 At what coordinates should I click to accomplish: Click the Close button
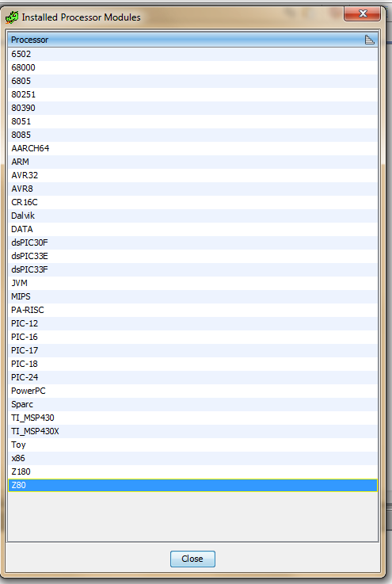[192, 559]
